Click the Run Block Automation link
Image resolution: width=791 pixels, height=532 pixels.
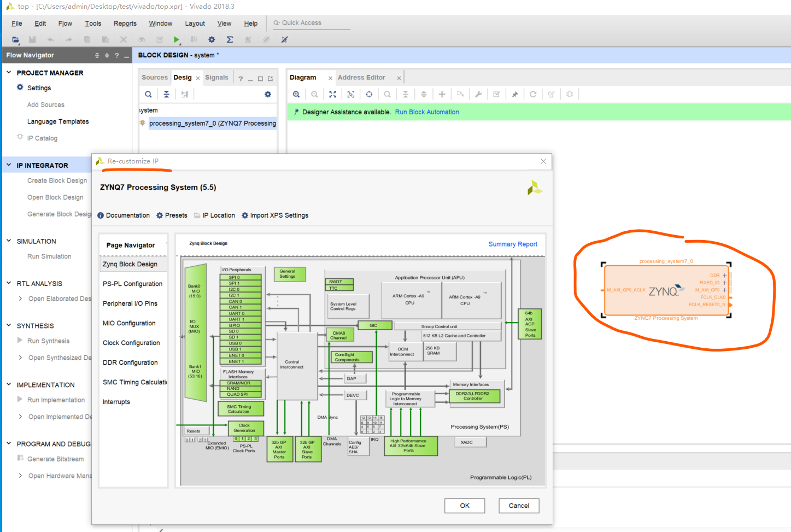point(427,112)
